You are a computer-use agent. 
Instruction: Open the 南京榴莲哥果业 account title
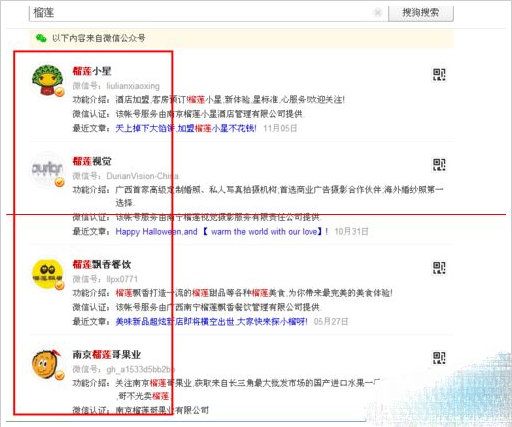(107, 355)
